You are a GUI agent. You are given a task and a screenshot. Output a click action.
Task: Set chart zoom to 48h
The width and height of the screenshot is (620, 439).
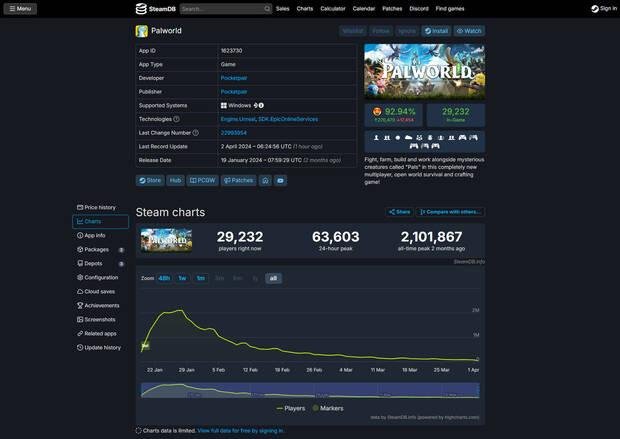(x=164, y=278)
